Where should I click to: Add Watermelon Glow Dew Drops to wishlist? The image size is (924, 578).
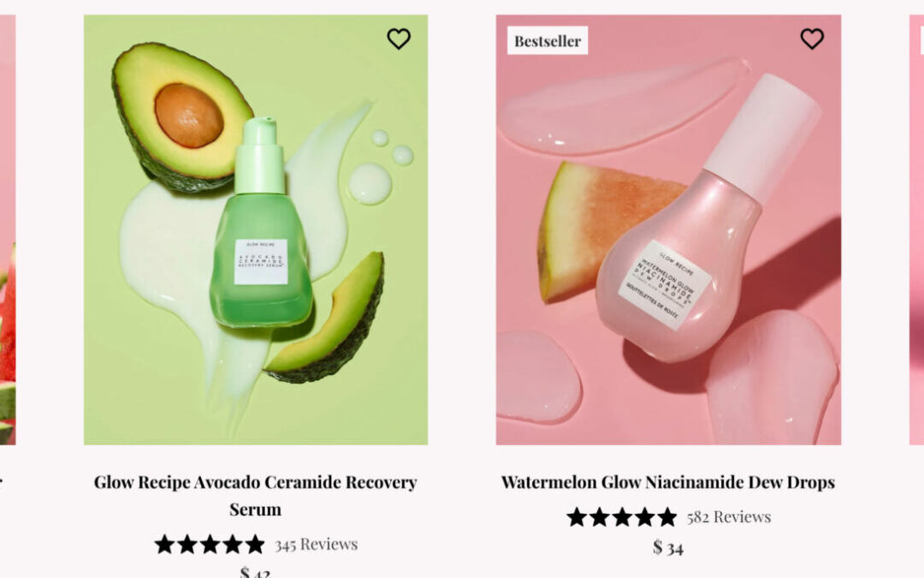[812, 39]
